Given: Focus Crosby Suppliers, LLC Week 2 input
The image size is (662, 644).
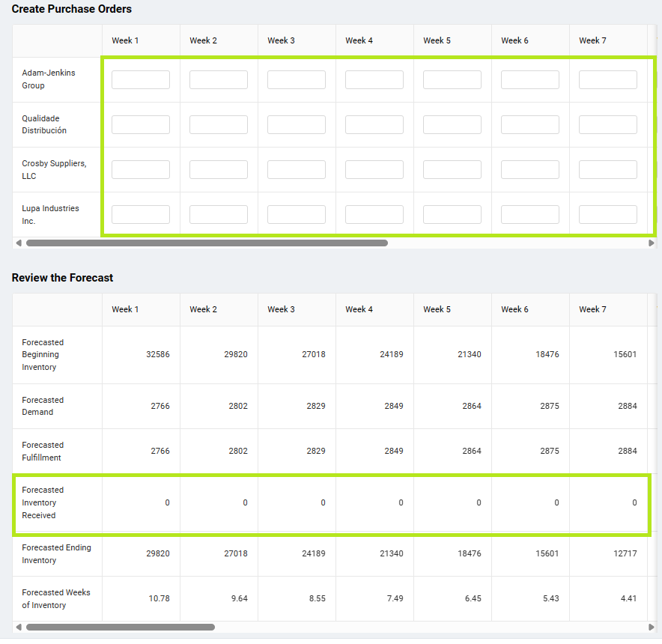Looking at the screenshot, I should click(x=219, y=170).
